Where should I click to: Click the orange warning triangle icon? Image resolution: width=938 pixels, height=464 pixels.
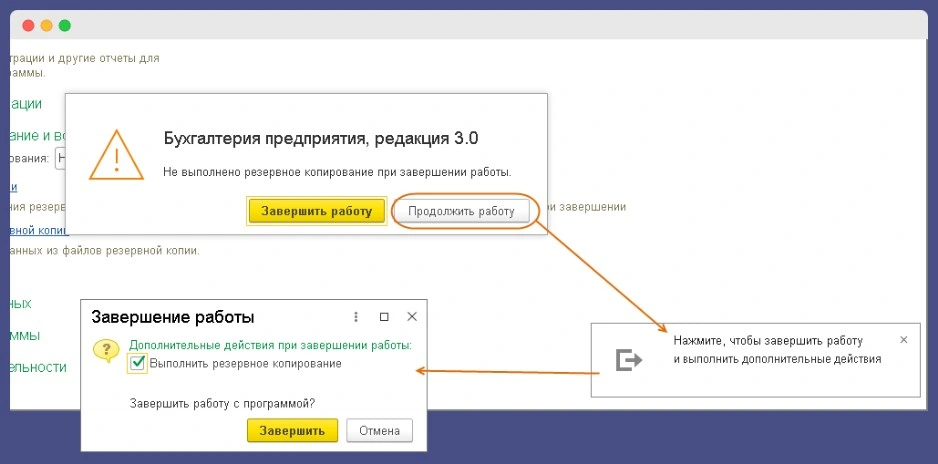pos(116,155)
